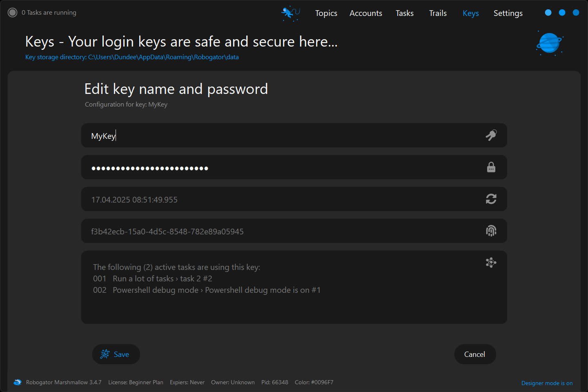Open the Topics menu
Screen dimensions: 588x392
pyautogui.click(x=326, y=13)
